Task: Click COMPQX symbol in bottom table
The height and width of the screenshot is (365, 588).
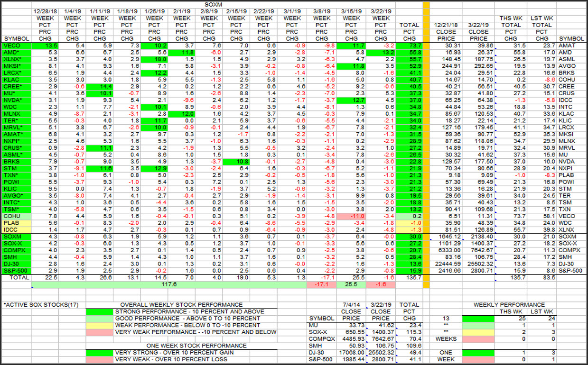Action: click(322, 339)
